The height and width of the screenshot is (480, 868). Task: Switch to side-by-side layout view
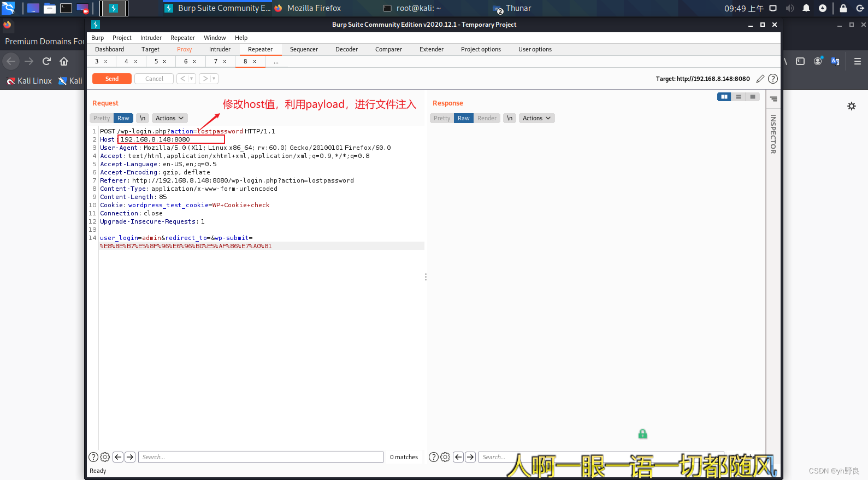click(724, 97)
